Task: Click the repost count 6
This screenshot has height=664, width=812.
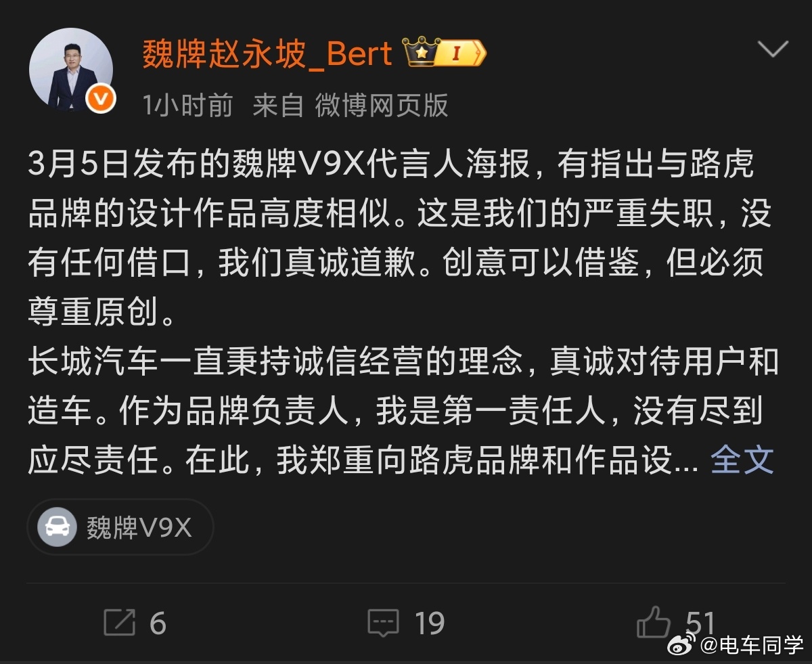Action: pos(158,623)
